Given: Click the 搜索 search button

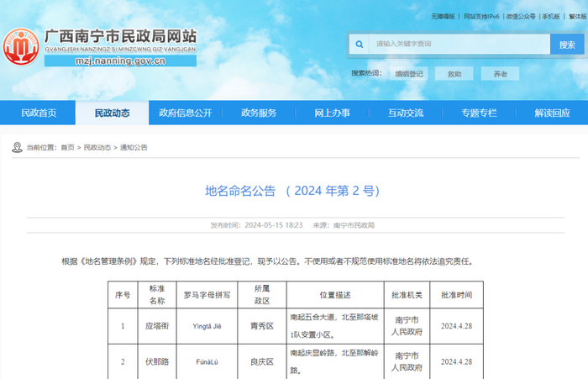Looking at the screenshot, I should pos(567,45).
